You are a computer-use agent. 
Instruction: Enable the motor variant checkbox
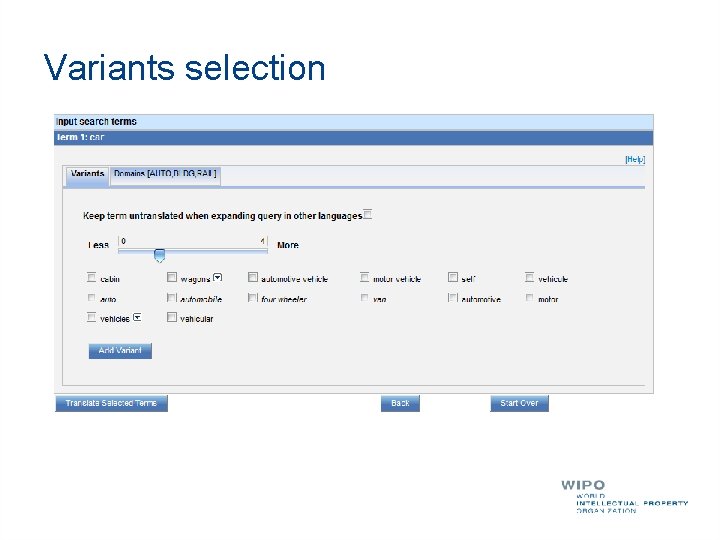pyautogui.click(x=529, y=298)
